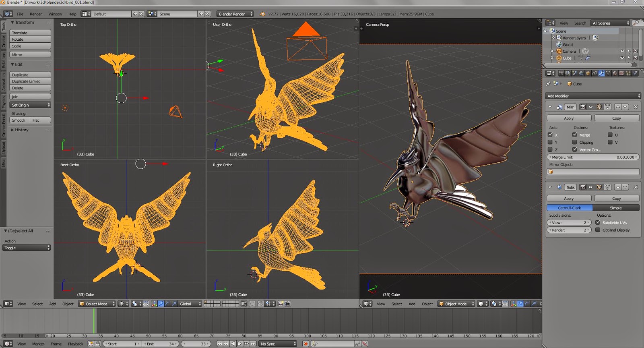Image resolution: width=644 pixels, height=348 pixels.
Task: Enable the Clipping option checkbox
Action: coord(575,142)
